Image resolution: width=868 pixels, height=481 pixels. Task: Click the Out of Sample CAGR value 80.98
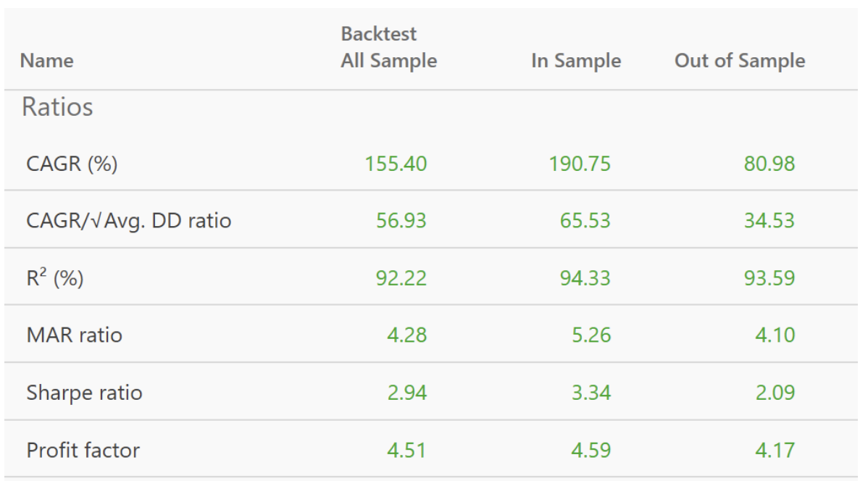coord(769,164)
